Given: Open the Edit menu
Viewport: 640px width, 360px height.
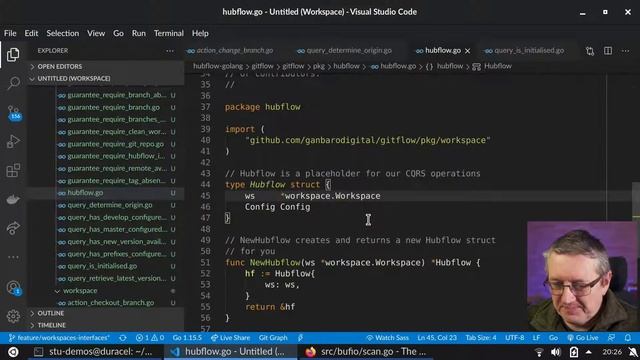Looking at the screenshot, I should pos(31,33).
